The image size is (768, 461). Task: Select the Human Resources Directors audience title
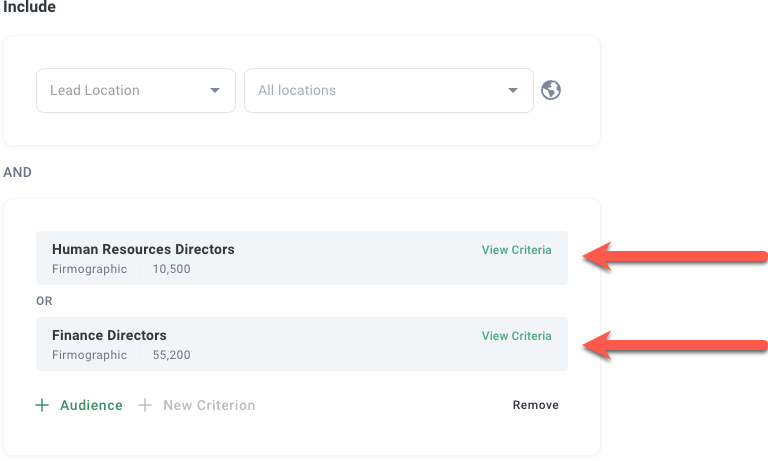(143, 249)
